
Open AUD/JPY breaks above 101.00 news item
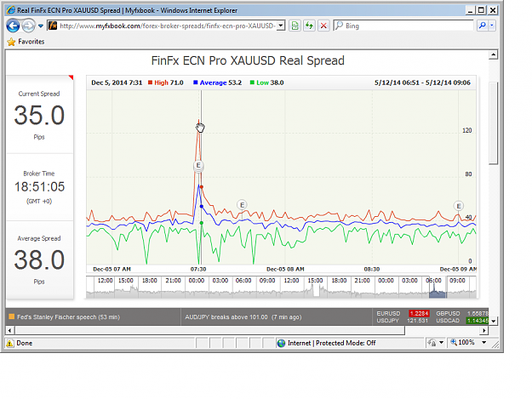(243, 317)
